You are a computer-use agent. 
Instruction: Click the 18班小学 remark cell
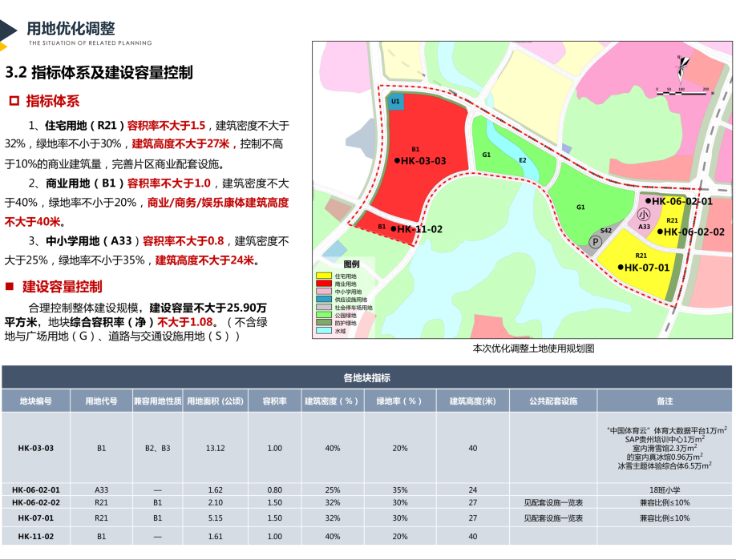pyautogui.click(x=665, y=490)
